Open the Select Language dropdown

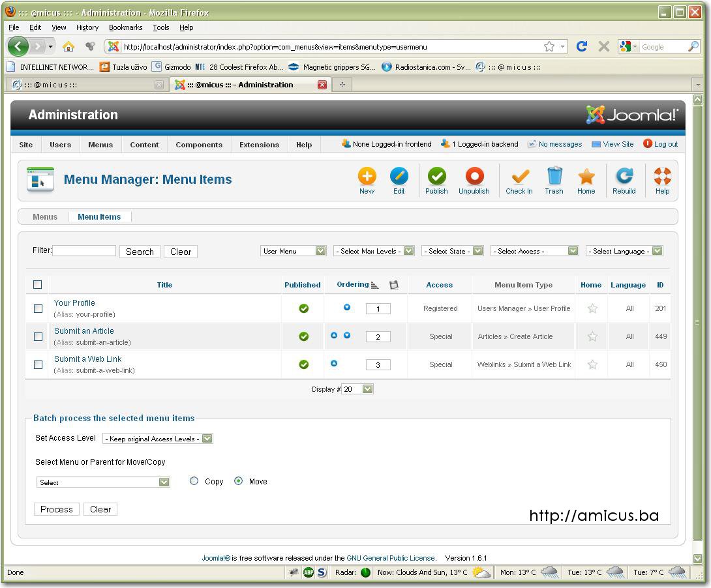click(x=624, y=251)
